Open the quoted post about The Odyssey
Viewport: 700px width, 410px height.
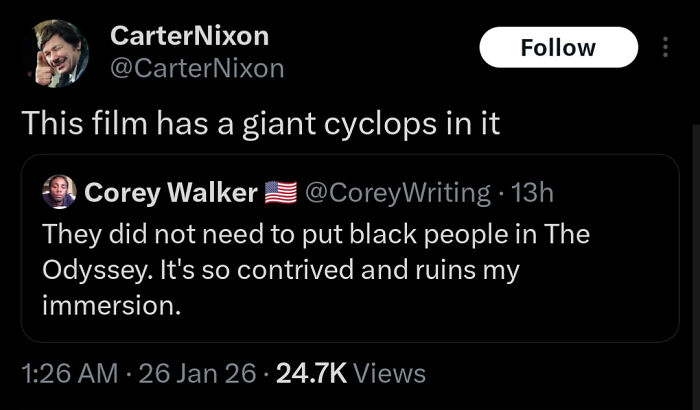pos(350,270)
